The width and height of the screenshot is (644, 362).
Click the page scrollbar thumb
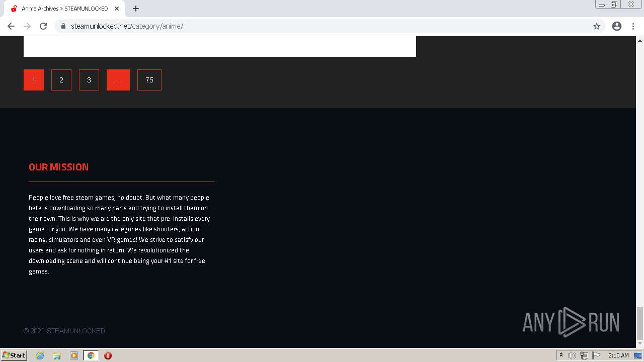point(640,323)
